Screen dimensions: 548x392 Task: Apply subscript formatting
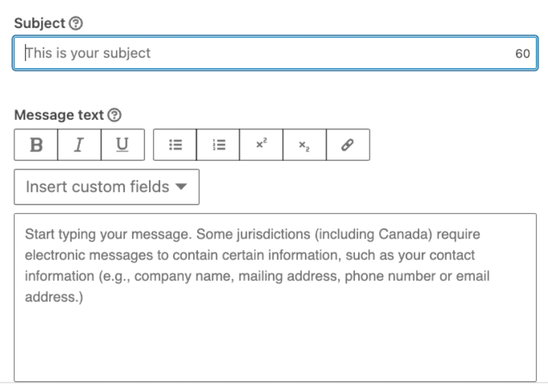(305, 145)
